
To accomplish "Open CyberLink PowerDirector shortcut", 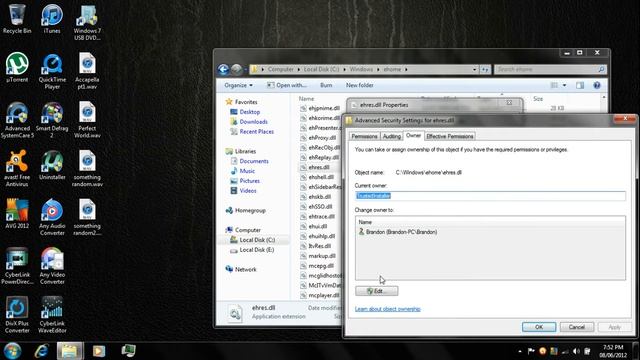I will coord(17,266).
